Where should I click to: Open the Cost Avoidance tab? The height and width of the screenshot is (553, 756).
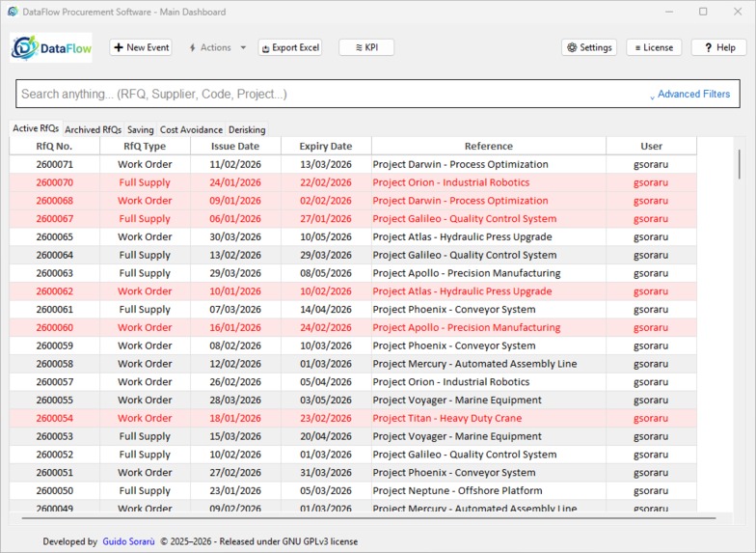point(191,129)
